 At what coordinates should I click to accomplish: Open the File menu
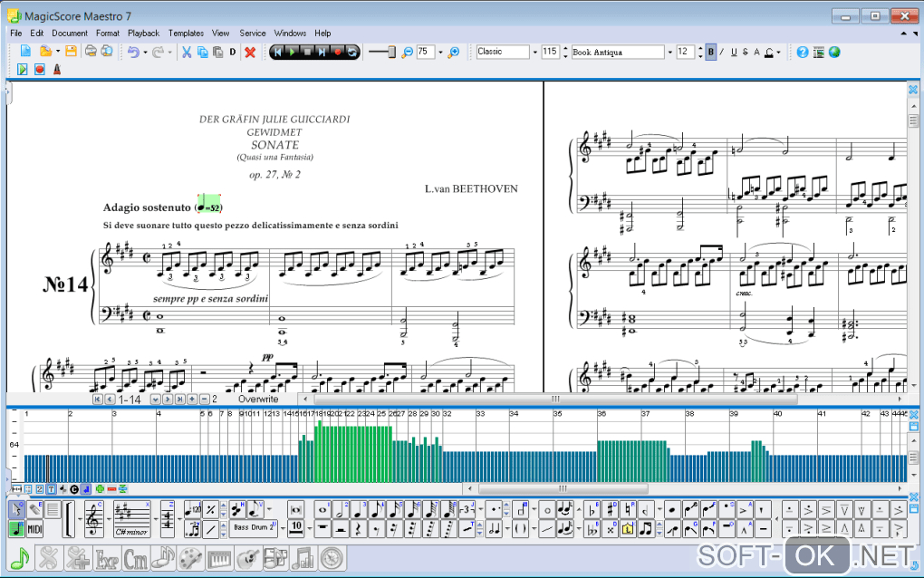[x=16, y=34]
